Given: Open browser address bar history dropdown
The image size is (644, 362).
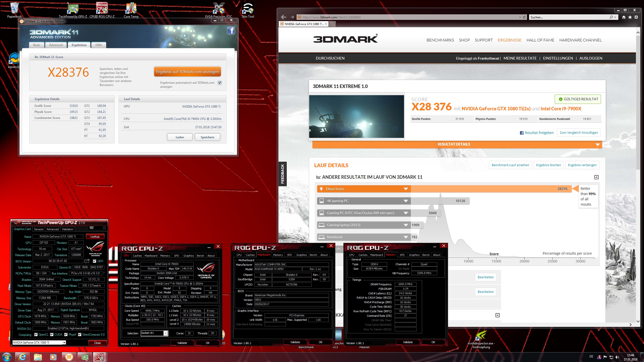Looking at the screenshot, I should pos(520,17).
